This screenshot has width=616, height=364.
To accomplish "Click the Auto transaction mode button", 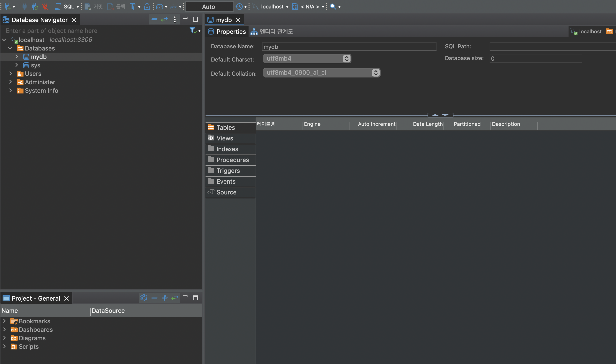I will point(209,7).
